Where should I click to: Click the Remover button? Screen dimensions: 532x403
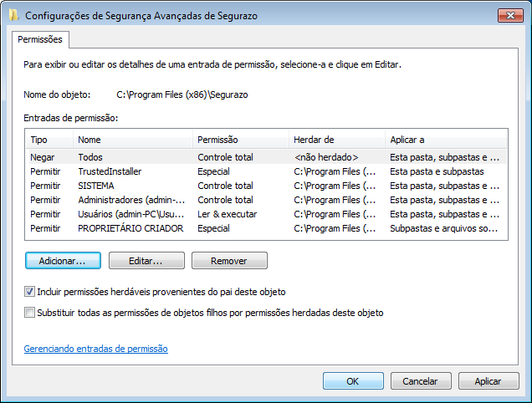click(x=229, y=261)
